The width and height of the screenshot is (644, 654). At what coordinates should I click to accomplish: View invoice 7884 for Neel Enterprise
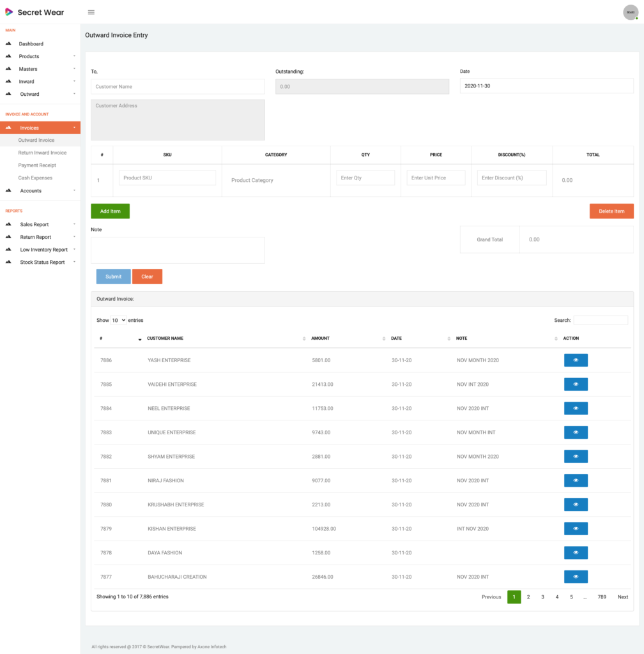(x=575, y=408)
